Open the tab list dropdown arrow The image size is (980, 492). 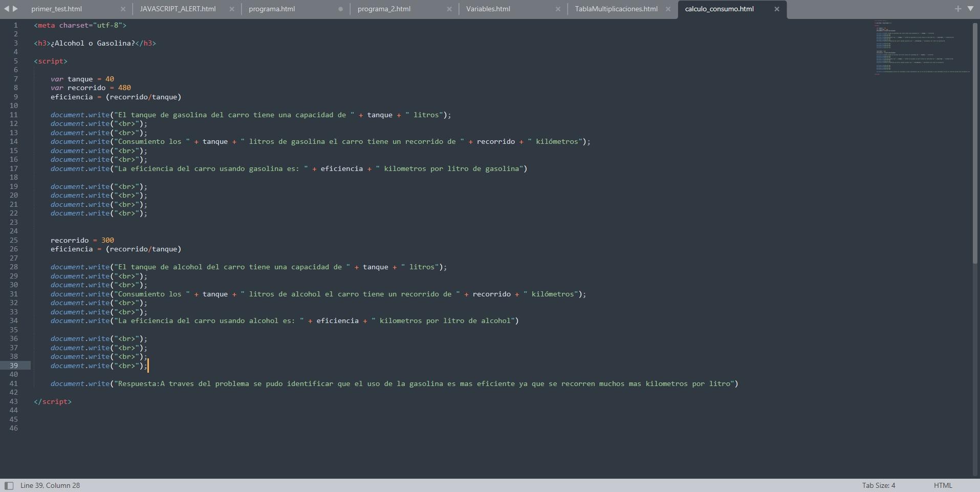tap(970, 9)
